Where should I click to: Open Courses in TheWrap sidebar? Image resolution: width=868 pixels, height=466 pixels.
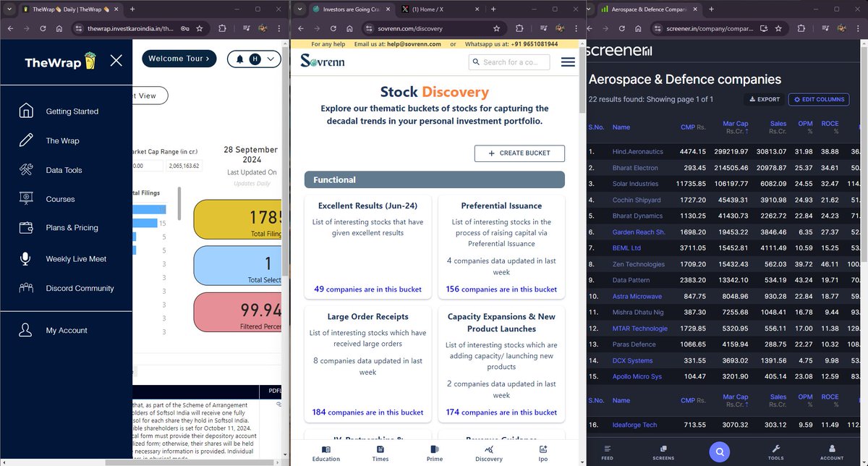coord(60,199)
